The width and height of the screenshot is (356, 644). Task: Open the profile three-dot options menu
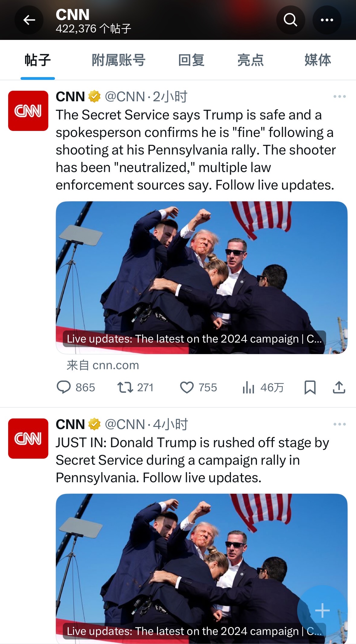(327, 20)
